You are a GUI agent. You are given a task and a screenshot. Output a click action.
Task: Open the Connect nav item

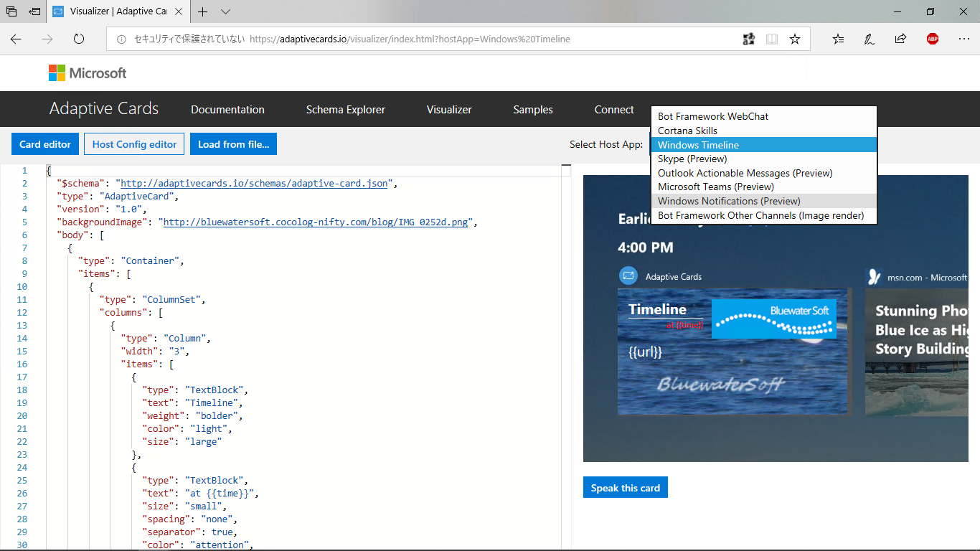614,110
